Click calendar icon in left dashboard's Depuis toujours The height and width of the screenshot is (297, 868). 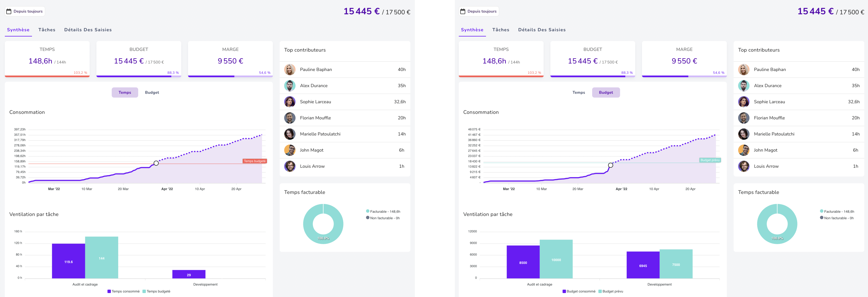coord(9,11)
